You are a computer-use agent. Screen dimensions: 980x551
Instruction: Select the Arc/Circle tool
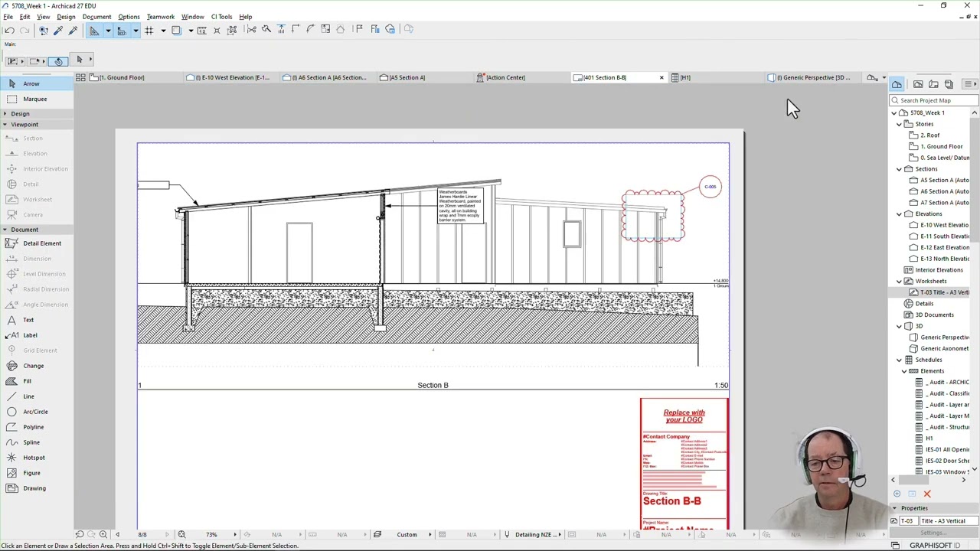pyautogui.click(x=35, y=412)
